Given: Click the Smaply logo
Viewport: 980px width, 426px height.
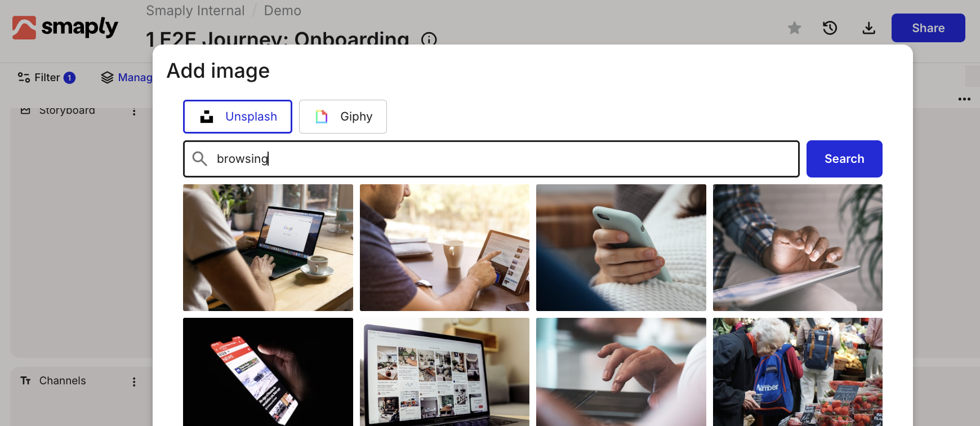Looking at the screenshot, I should pos(65,27).
